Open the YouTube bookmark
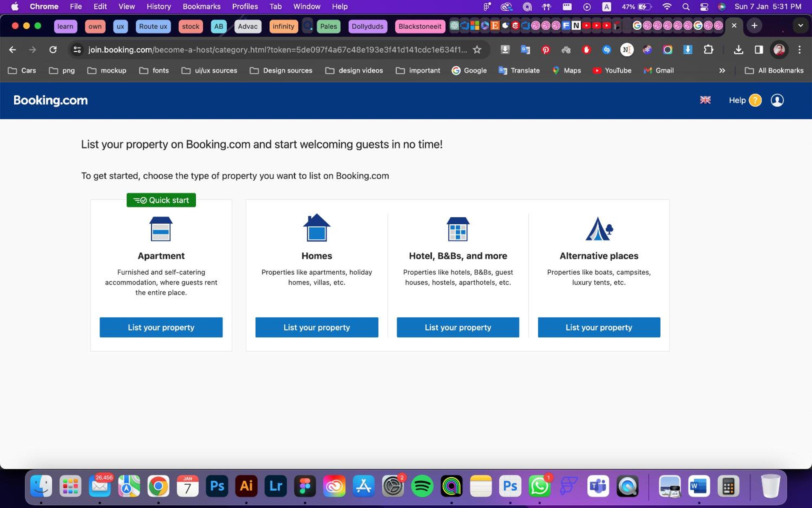 point(612,71)
